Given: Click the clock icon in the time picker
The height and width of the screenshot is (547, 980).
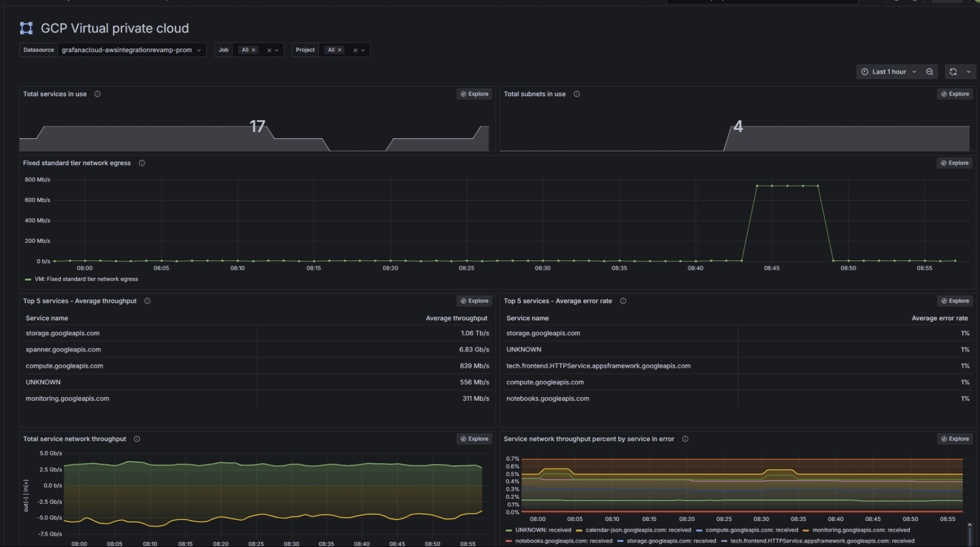Looking at the screenshot, I should coord(865,72).
